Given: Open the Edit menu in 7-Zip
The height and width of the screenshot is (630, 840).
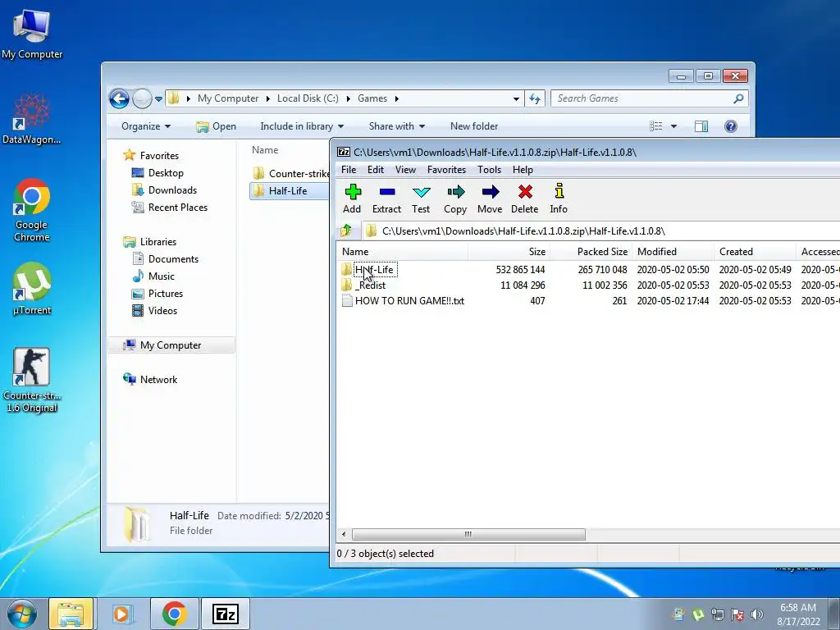Looking at the screenshot, I should click(x=376, y=170).
